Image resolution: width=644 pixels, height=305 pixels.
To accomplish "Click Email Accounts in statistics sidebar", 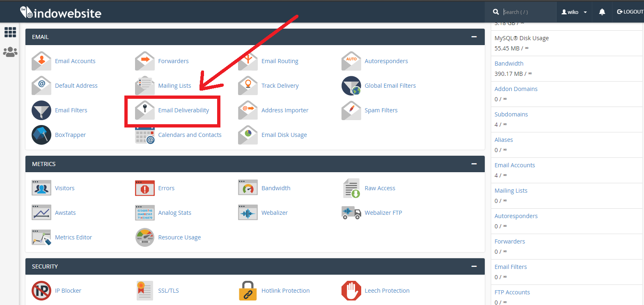I will 515,165.
